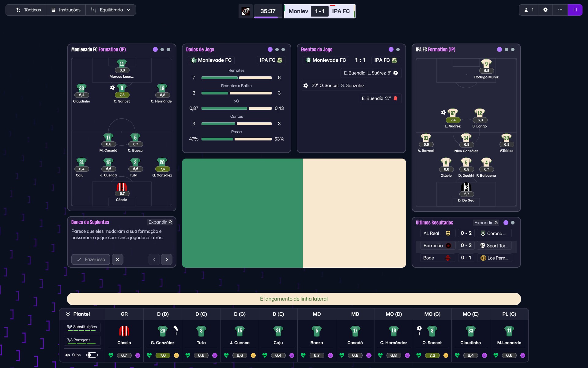Open the three-dots more options menu
This screenshot has width=588, height=368.
(x=560, y=10)
